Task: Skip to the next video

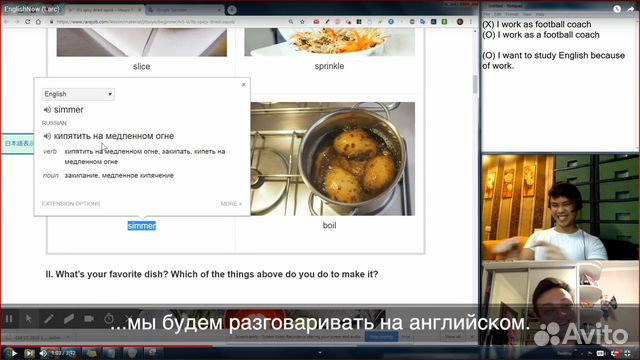Action: pyautogui.click(x=29, y=353)
